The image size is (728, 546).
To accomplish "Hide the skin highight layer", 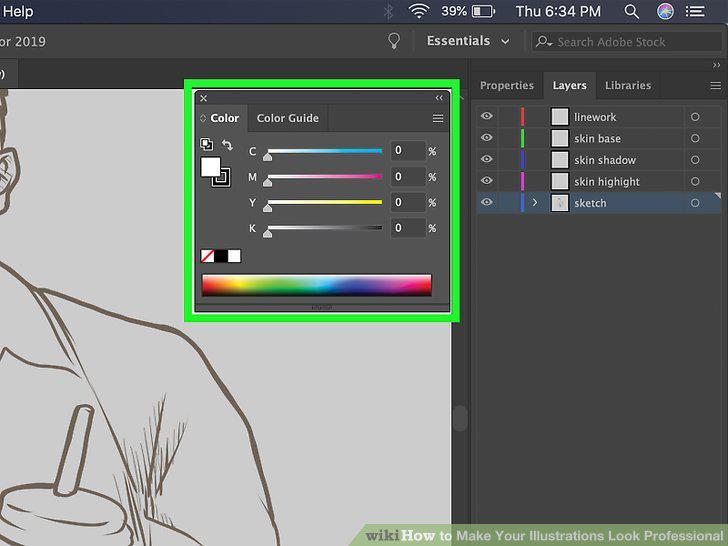I will pyautogui.click(x=487, y=180).
